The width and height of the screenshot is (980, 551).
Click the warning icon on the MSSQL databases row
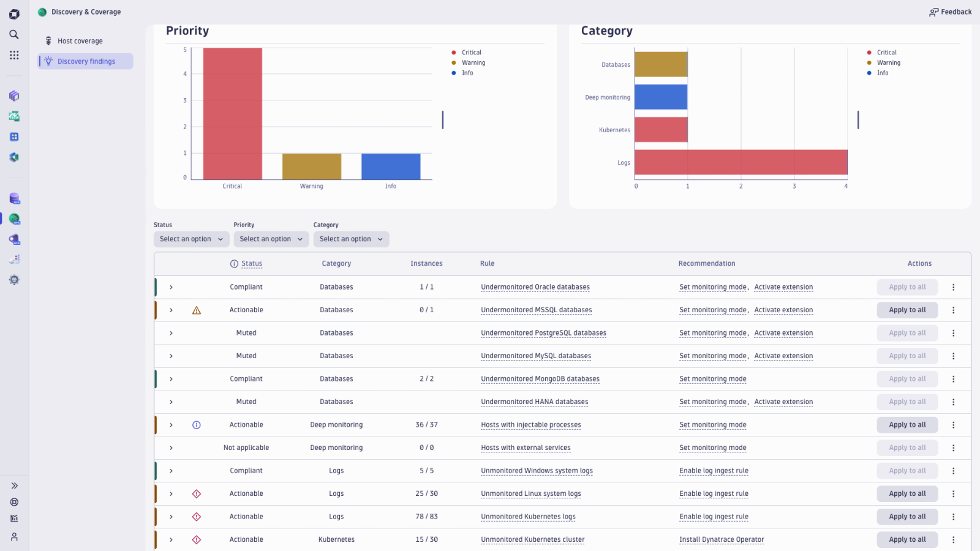pyautogui.click(x=196, y=310)
